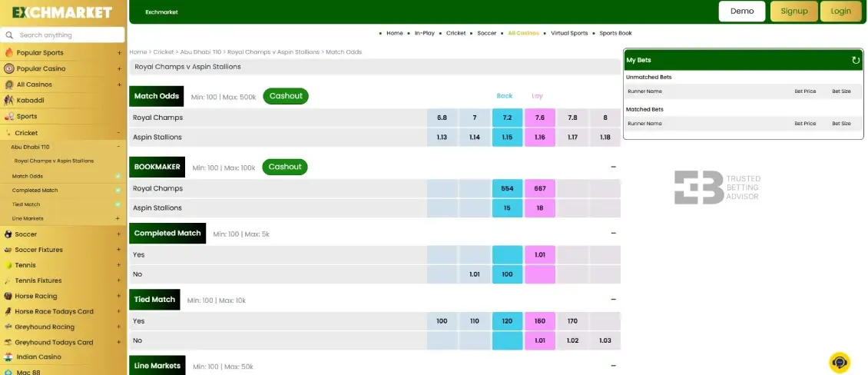Refresh My Bets with the reload icon
The width and height of the screenshot is (868, 375).
pyautogui.click(x=856, y=60)
